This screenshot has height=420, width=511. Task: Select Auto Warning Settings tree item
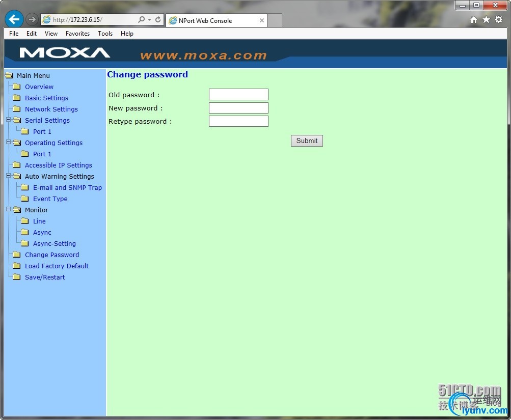[60, 177]
